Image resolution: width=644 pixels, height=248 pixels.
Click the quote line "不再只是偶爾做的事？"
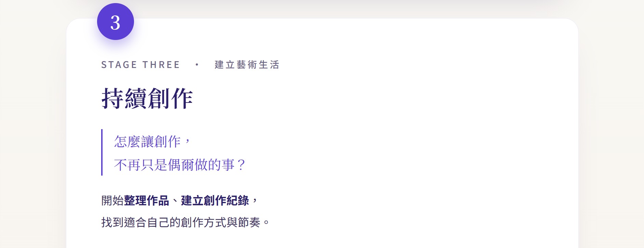[179, 165]
